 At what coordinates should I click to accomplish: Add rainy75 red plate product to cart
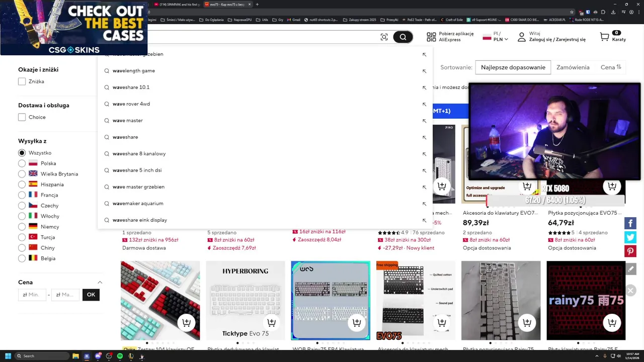click(x=612, y=322)
